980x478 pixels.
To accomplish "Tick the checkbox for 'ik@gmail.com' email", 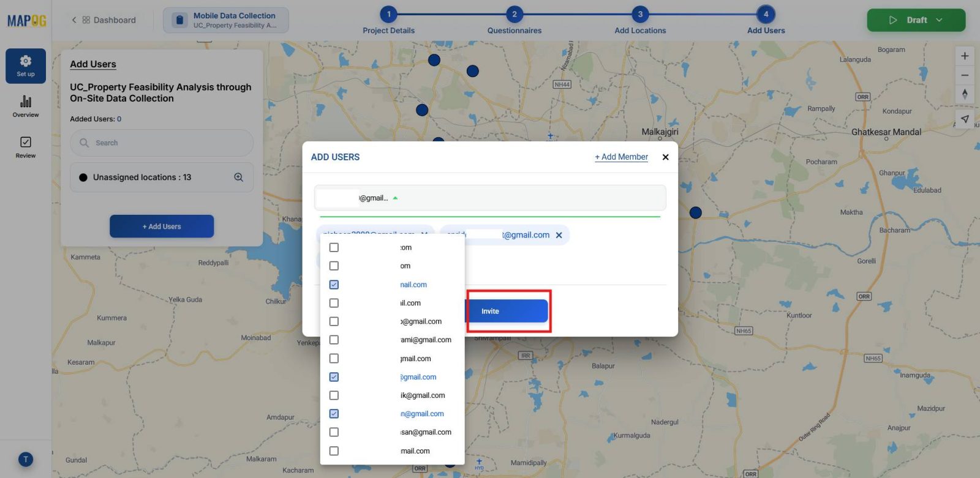I will pyautogui.click(x=334, y=395).
